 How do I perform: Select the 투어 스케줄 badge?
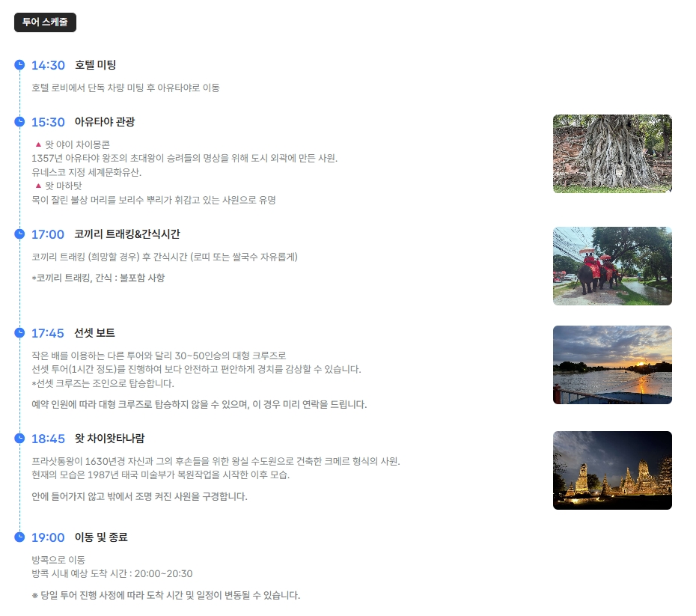click(x=45, y=22)
